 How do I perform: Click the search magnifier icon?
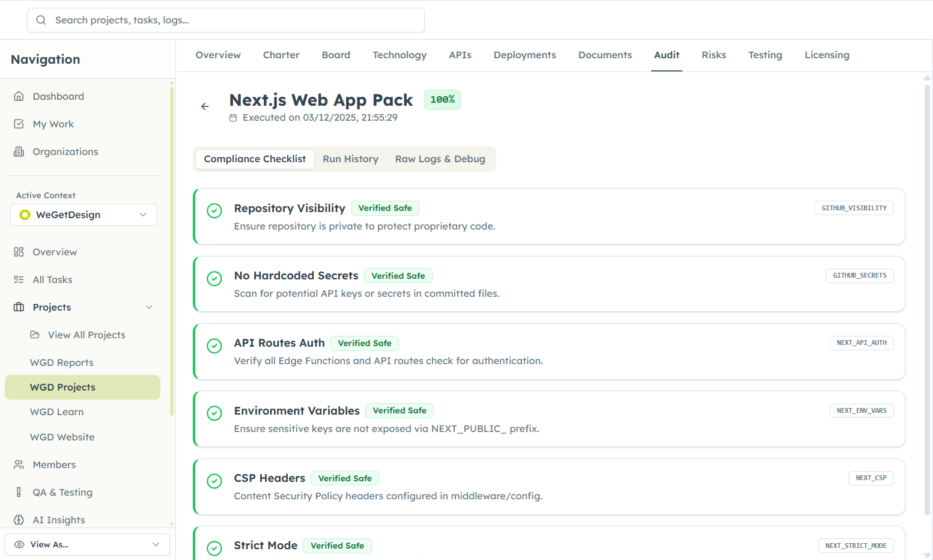[x=41, y=20]
